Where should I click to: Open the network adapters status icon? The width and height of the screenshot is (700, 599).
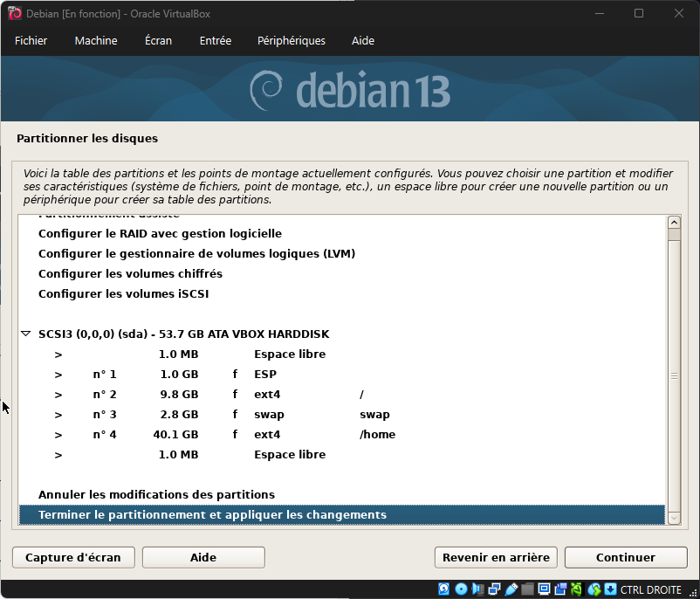tap(494, 589)
